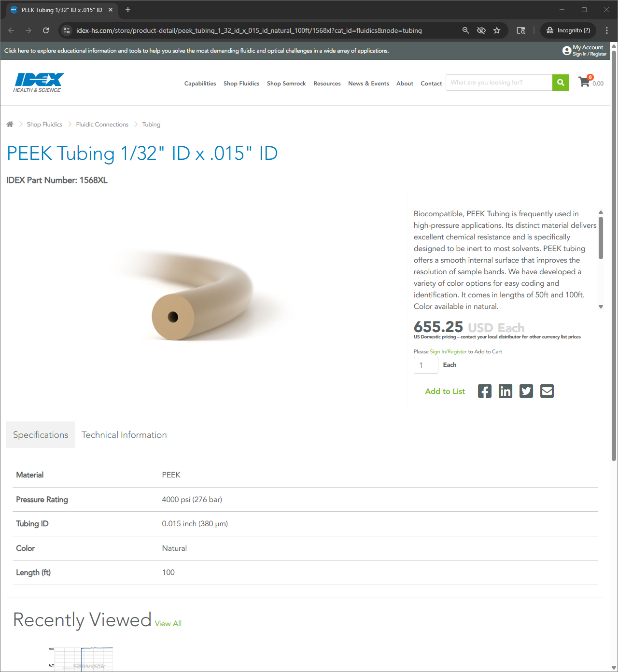Go to home via breadcrumb house icon

(x=10, y=124)
